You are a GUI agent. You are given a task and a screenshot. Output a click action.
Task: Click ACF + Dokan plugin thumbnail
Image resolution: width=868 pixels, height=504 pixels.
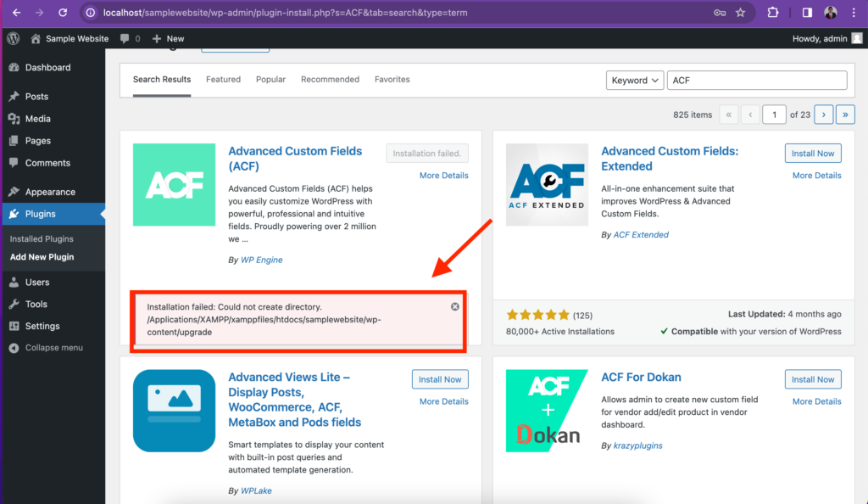(x=547, y=411)
